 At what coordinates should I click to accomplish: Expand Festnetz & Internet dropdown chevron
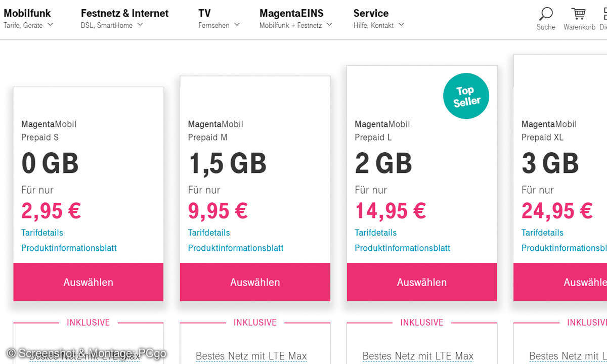140,25
